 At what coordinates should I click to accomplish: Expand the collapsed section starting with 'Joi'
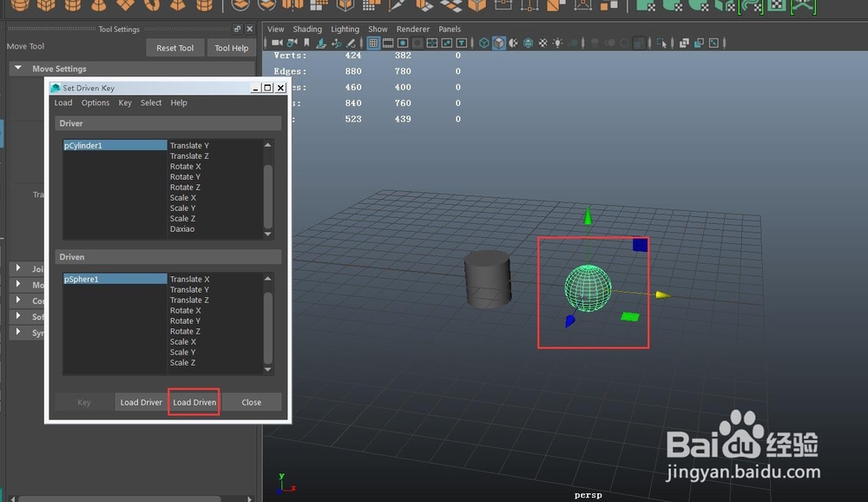(18, 268)
